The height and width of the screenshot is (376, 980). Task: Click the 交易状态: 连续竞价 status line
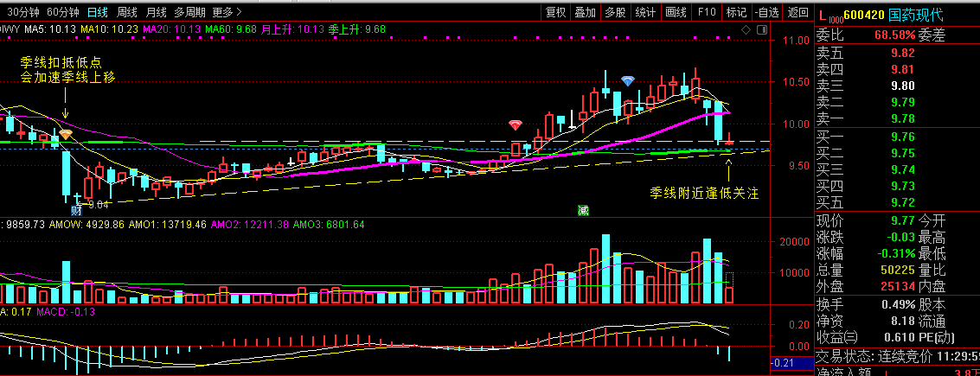pyautogui.click(x=898, y=357)
